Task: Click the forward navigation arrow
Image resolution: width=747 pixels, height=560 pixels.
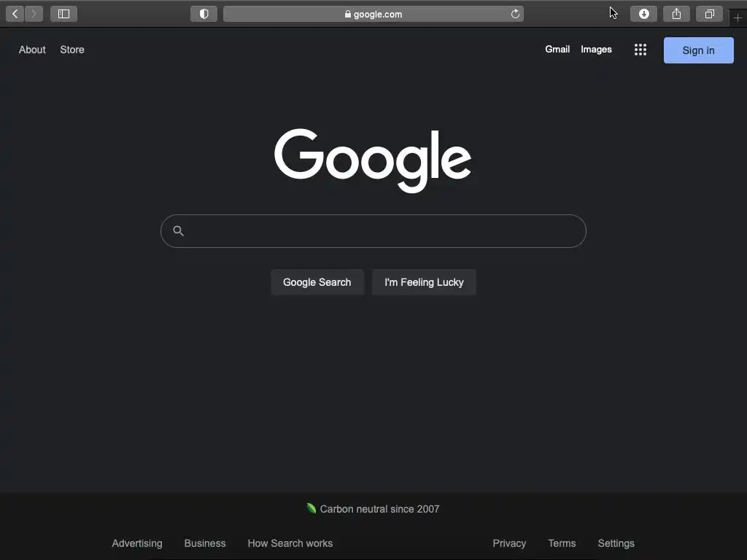Action: (x=34, y=14)
